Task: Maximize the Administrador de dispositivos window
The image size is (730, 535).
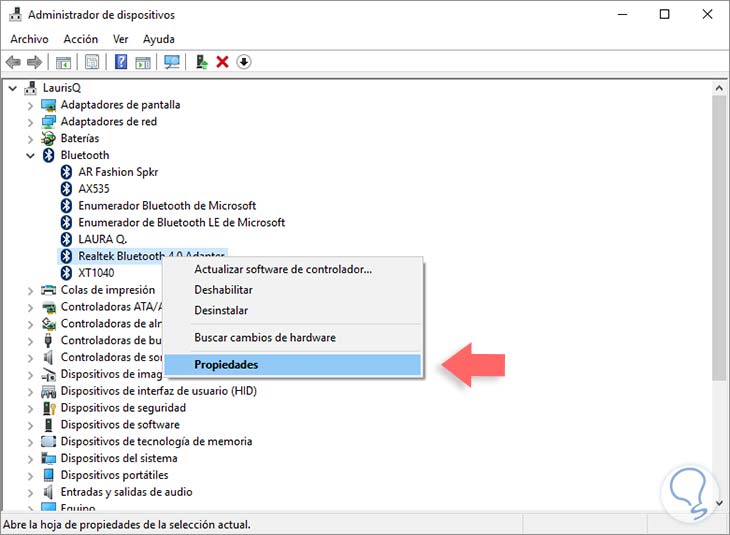Action: coord(665,14)
